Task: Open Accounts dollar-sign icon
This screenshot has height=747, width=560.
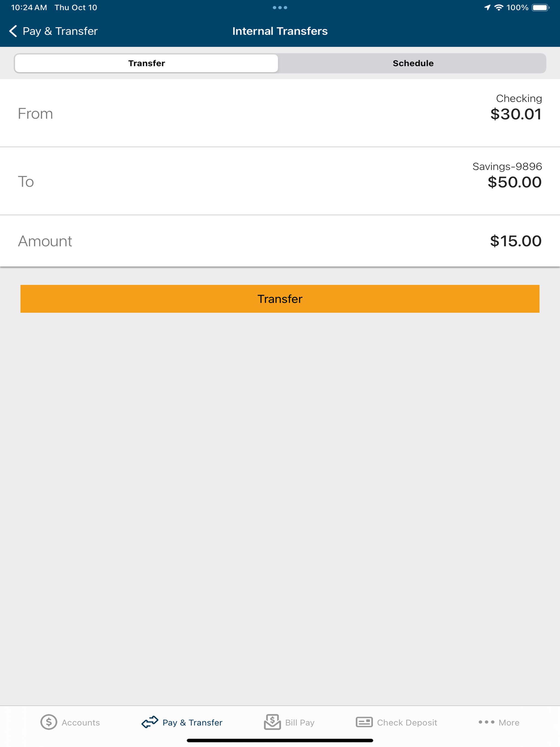Action: [49, 722]
